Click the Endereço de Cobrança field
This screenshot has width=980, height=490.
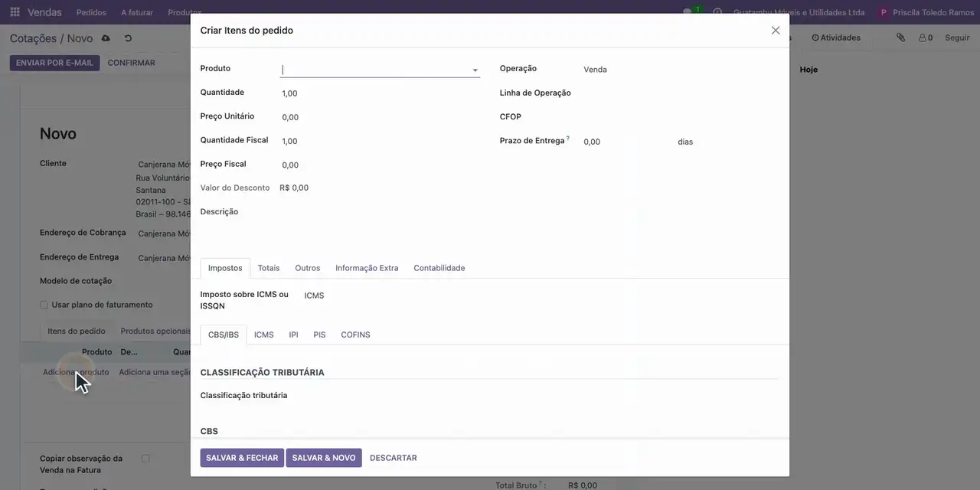click(x=163, y=234)
